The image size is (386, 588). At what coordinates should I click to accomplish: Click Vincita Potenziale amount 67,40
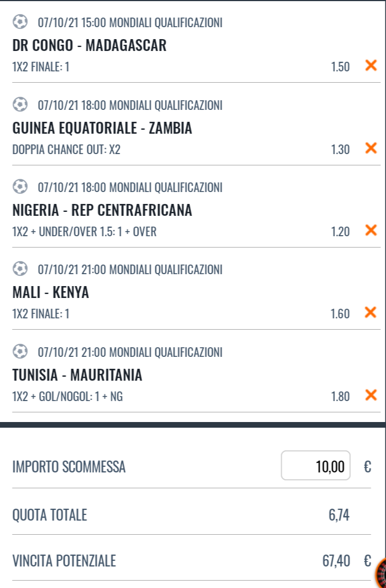tap(336, 561)
